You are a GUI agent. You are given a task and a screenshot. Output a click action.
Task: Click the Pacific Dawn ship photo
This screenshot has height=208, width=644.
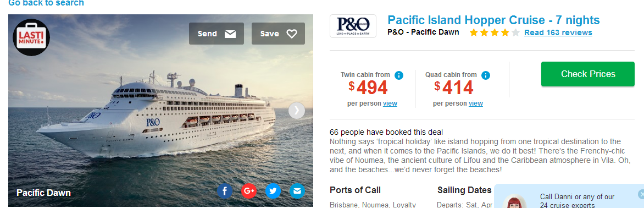[160, 111]
